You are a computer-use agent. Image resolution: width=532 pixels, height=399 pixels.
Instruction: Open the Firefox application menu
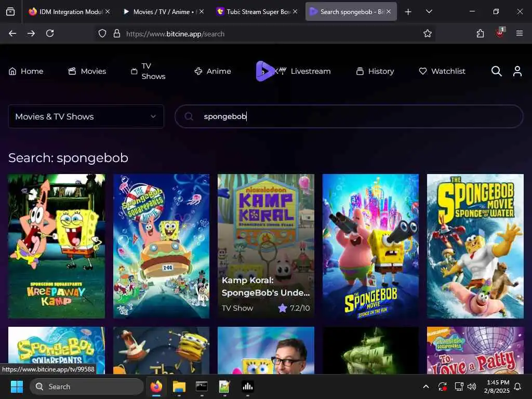coord(520,33)
